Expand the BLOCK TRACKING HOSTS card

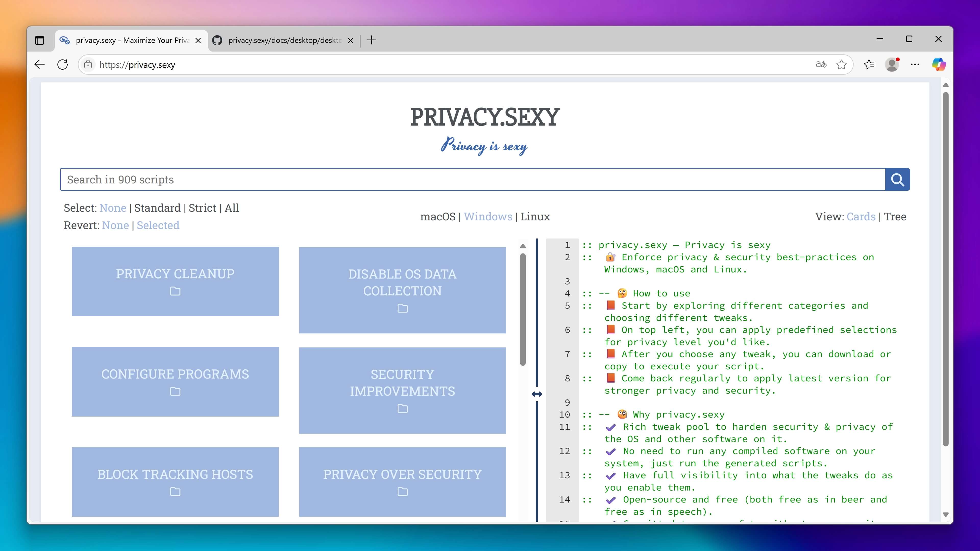pos(175,482)
